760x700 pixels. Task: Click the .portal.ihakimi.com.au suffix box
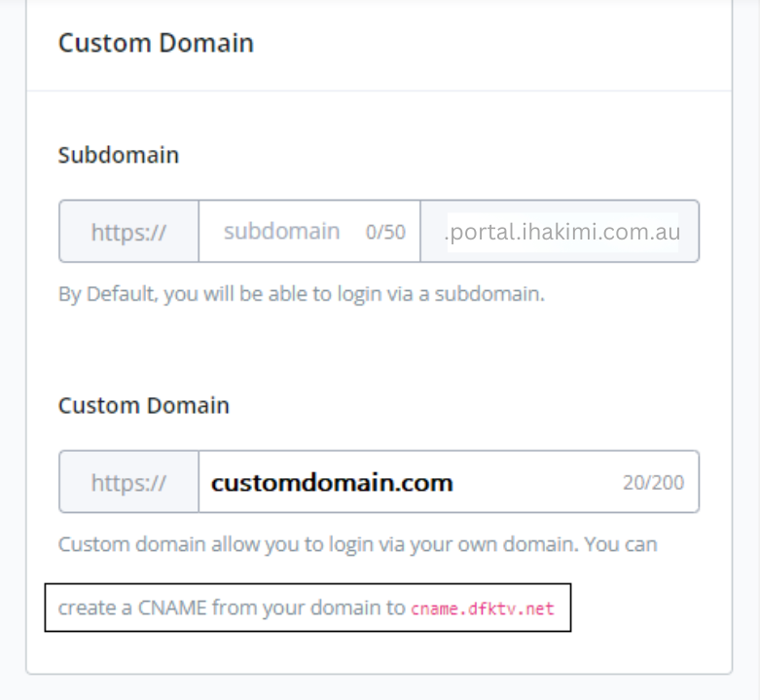561,232
